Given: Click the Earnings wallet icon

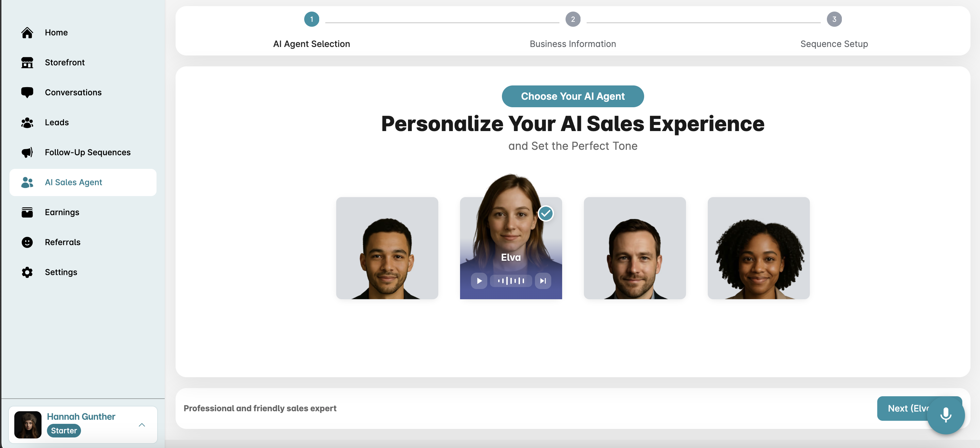Looking at the screenshot, I should pos(27,212).
